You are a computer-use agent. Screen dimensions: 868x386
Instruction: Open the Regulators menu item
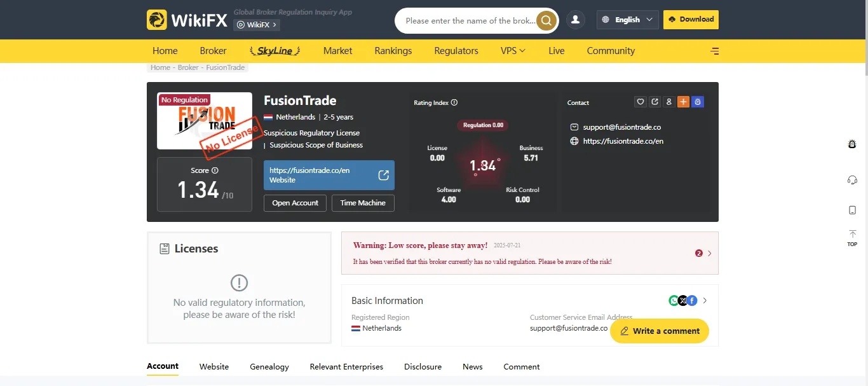click(x=456, y=51)
